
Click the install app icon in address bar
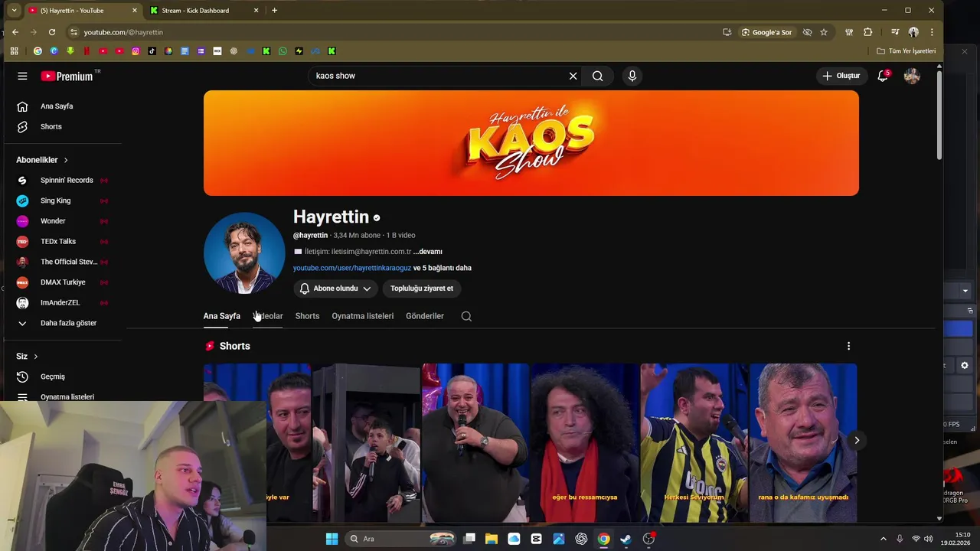point(727,32)
